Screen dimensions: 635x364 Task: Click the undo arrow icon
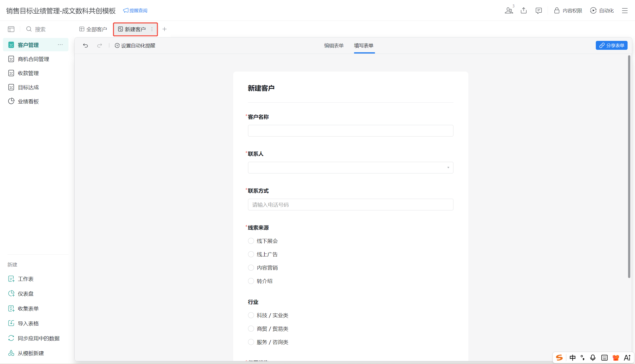point(85,46)
